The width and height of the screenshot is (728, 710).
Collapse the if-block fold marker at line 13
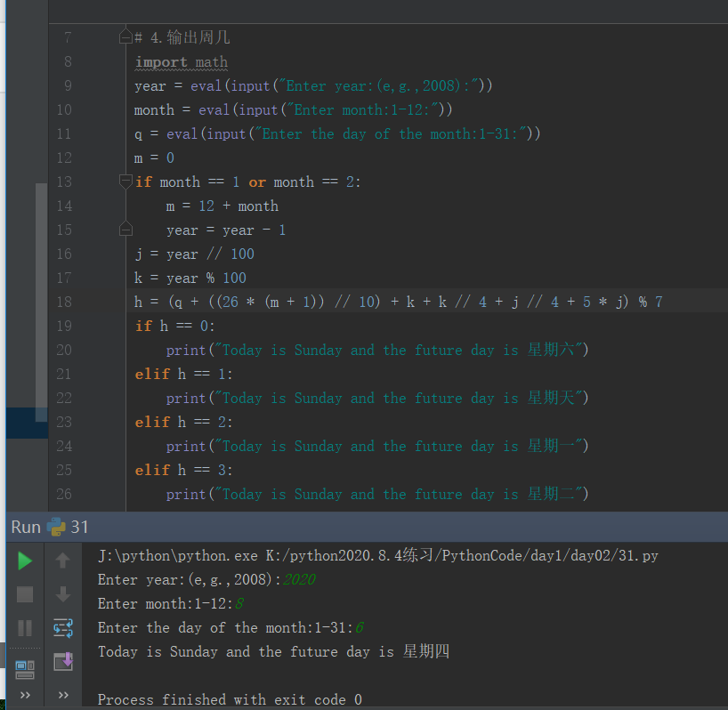coord(125,179)
